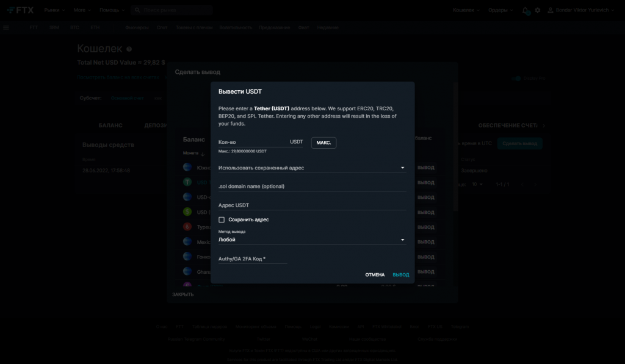
Task: Expand the More menu
Action: point(82,10)
